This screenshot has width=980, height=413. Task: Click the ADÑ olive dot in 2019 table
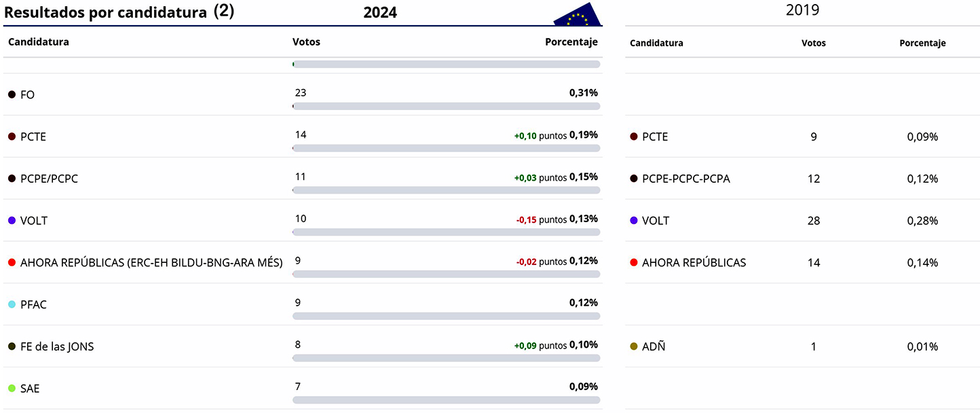click(x=634, y=346)
